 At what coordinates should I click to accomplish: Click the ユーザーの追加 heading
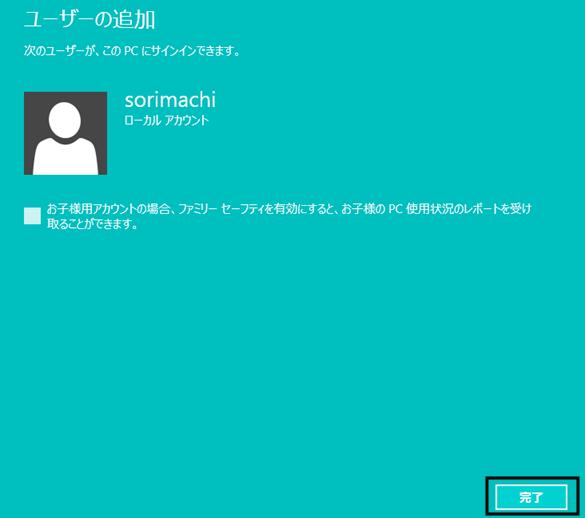click(x=89, y=20)
